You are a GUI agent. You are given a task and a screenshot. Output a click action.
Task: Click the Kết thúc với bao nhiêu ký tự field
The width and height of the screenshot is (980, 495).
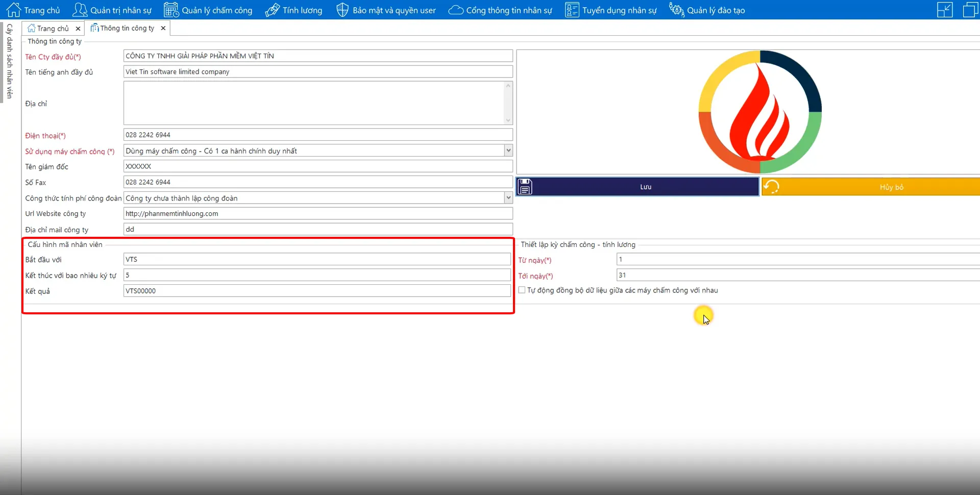pyautogui.click(x=317, y=275)
